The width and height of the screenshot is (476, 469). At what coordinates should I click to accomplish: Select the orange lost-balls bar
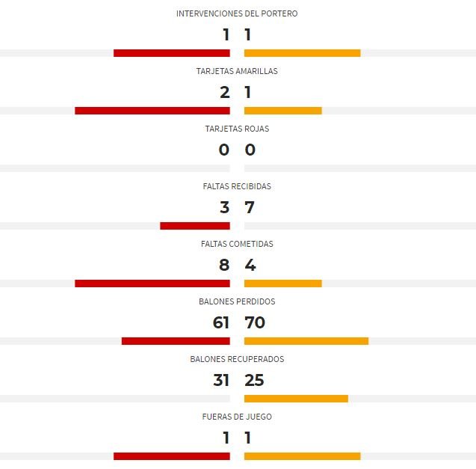coord(306,341)
